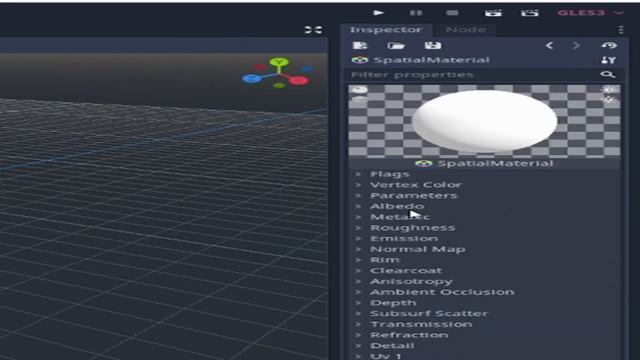Screen dimensions: 640x360
Task: Pause the running scene
Action: (x=416, y=13)
